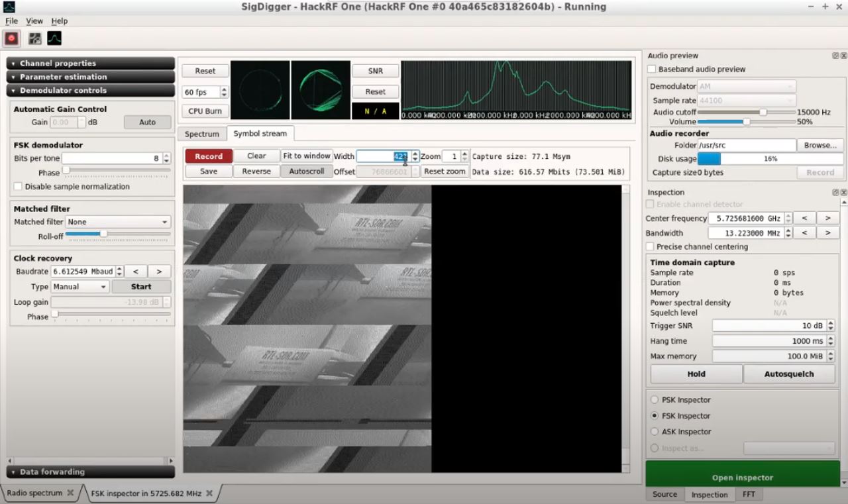Switch to the Radio spectrum tab
Image resolution: width=848 pixels, height=504 pixels.
[41, 493]
